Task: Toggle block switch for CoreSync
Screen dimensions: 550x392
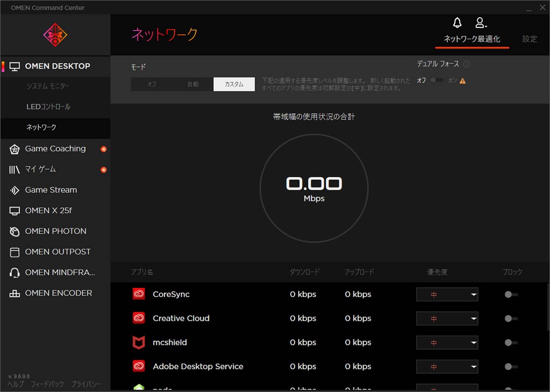Action: 511,294
